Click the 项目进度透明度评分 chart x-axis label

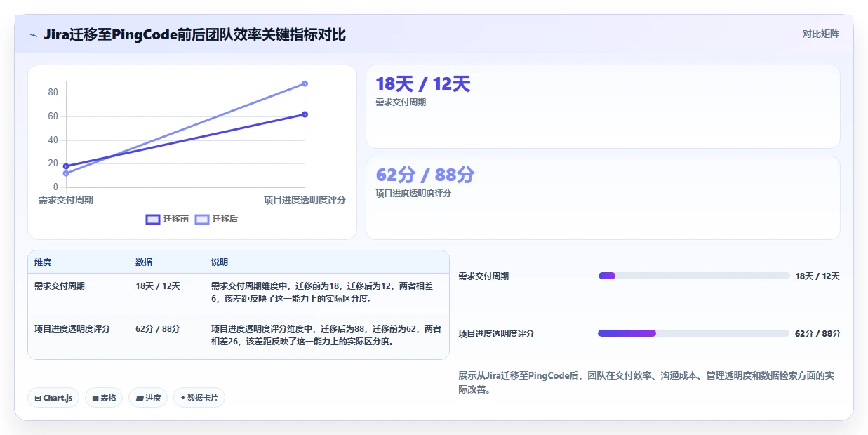pos(305,200)
